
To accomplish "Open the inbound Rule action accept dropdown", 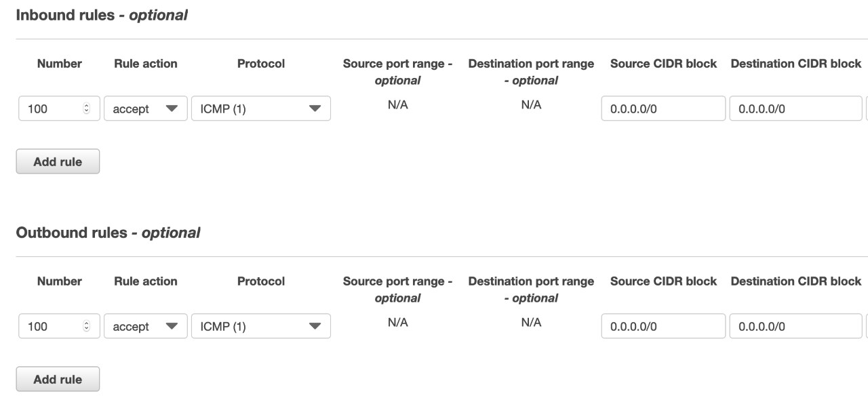I will point(146,108).
